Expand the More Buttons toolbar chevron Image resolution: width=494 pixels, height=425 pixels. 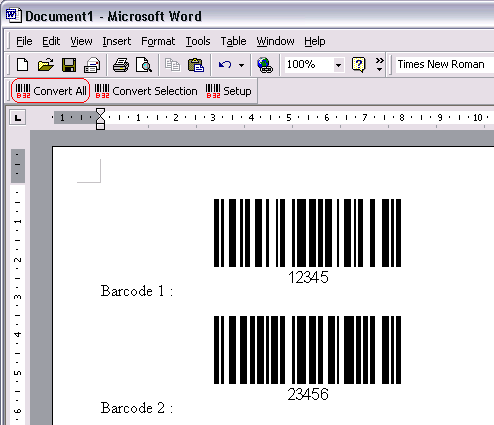pos(379,64)
